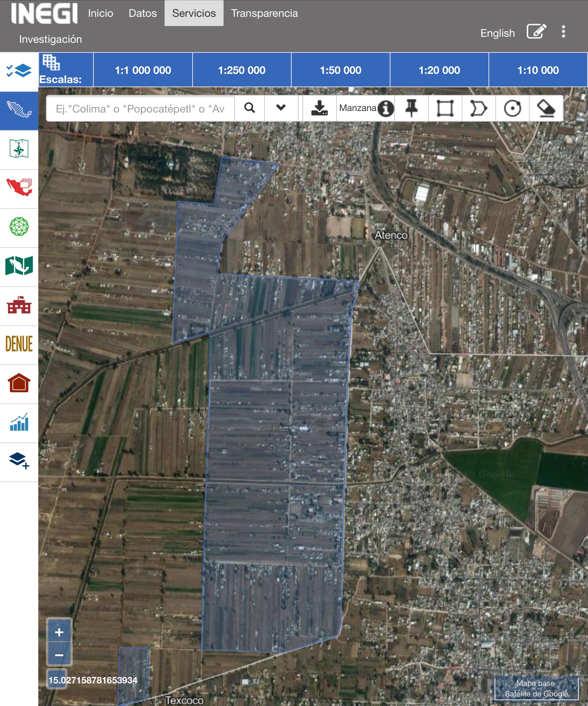The height and width of the screenshot is (706, 588).
Task: Open the Servicios menu
Action: click(194, 13)
